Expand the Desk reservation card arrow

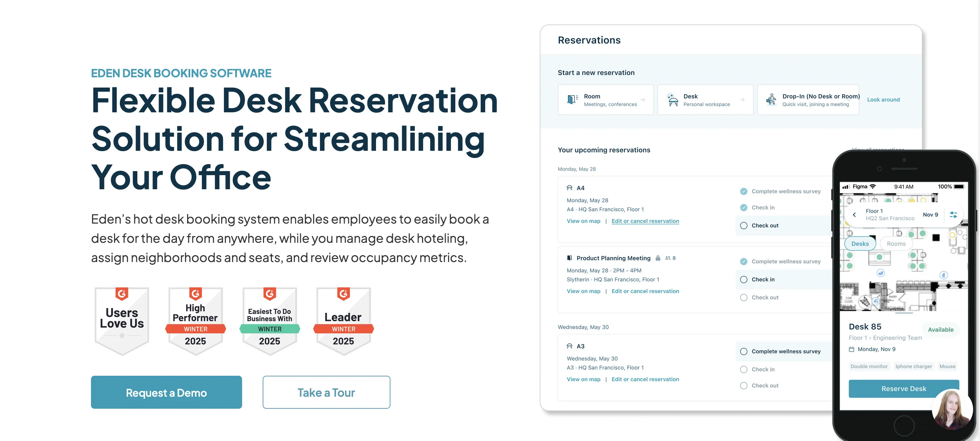(x=743, y=99)
